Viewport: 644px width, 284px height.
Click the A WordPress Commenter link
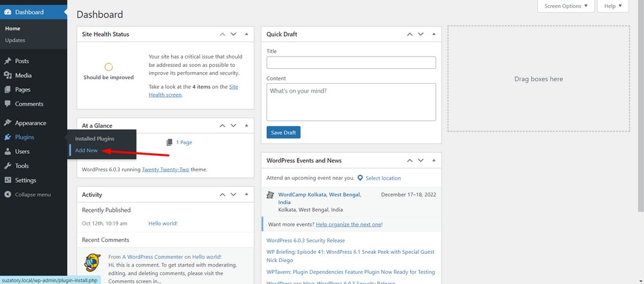[x=152, y=256]
